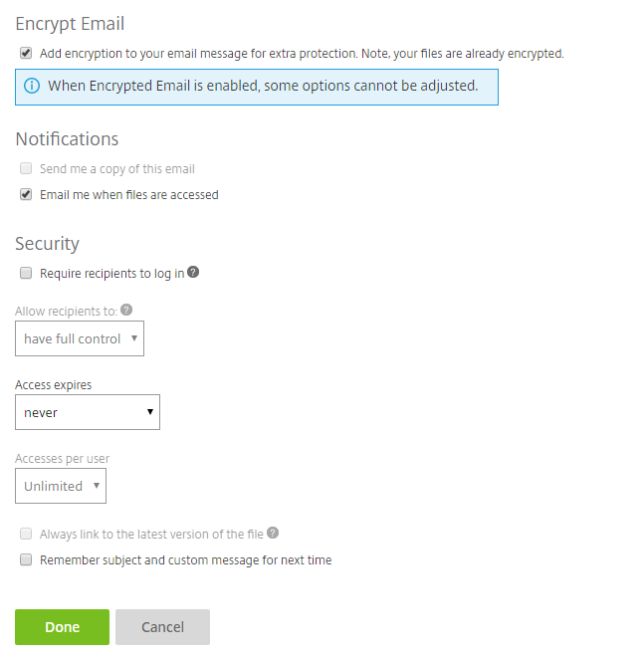
Task: Click the Encrypted Email info banner
Action: pos(257,87)
